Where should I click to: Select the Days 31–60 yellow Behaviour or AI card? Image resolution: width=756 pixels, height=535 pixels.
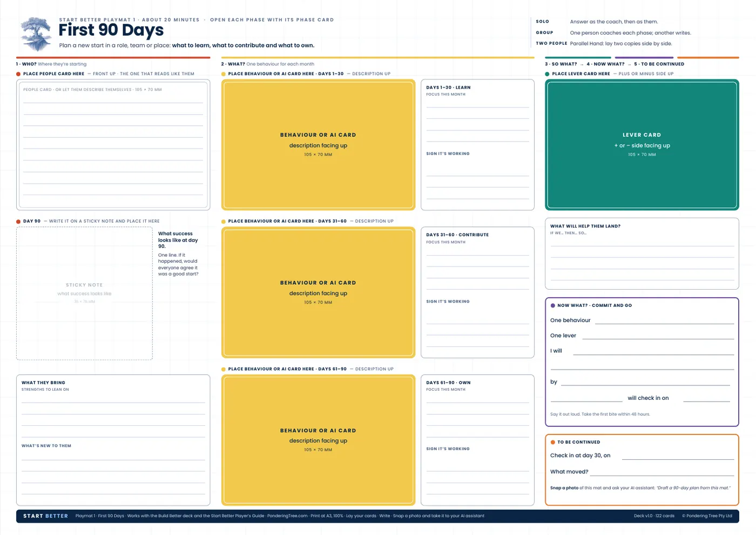(318, 292)
